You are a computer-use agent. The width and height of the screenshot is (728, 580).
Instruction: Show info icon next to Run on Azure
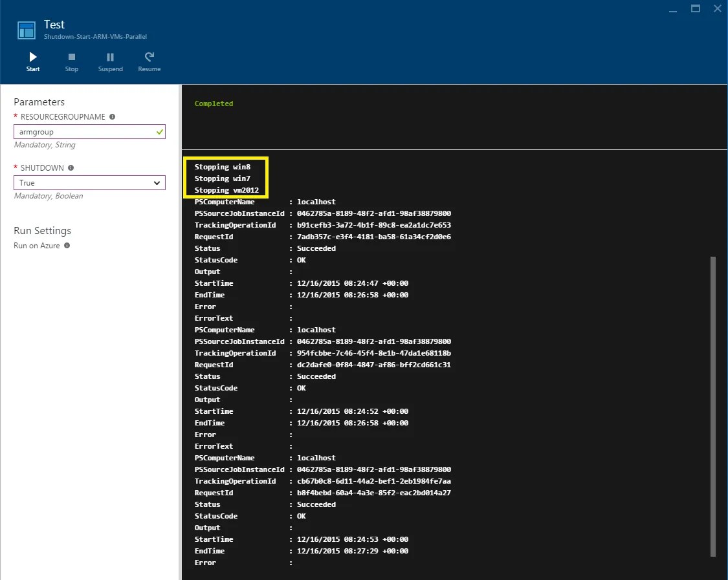[x=67, y=246]
